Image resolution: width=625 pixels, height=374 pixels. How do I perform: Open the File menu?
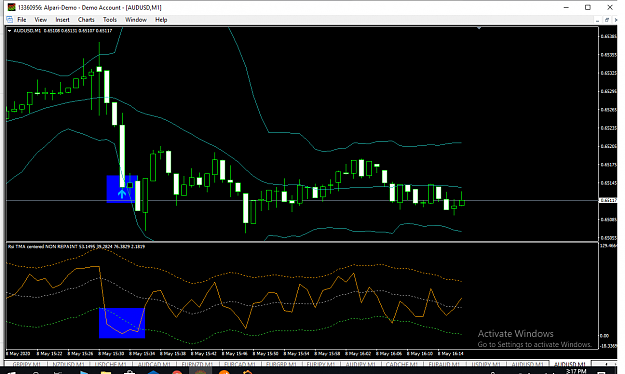click(22, 20)
